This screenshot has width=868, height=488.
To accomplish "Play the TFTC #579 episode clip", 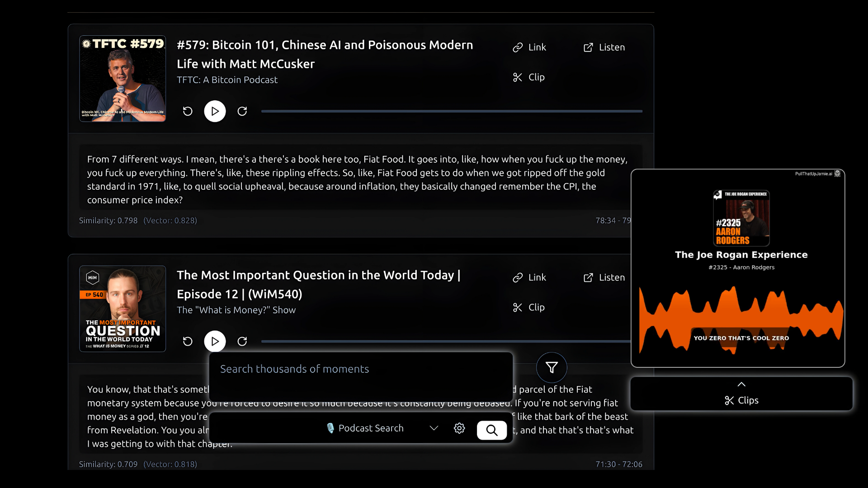I will click(215, 111).
